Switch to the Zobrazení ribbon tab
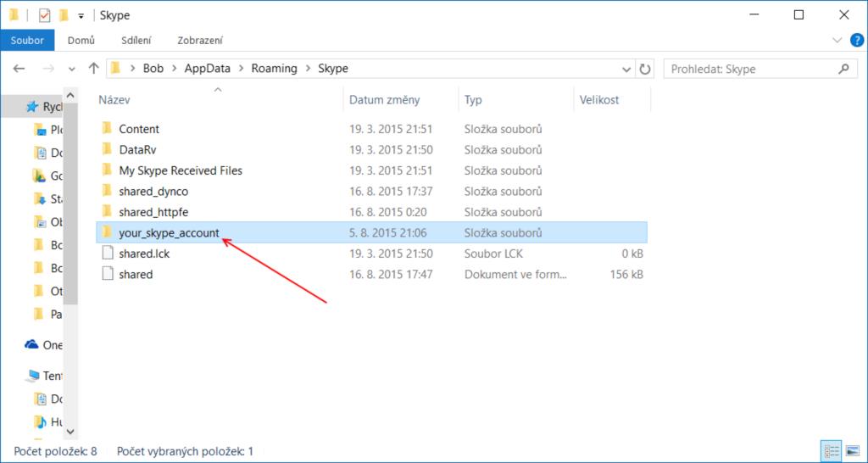 (200, 40)
